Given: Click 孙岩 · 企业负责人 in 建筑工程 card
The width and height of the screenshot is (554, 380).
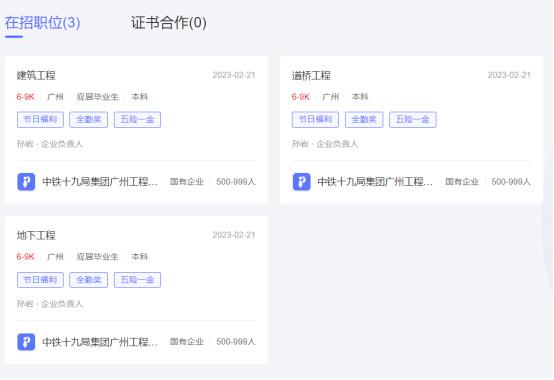Looking at the screenshot, I should (x=50, y=144).
